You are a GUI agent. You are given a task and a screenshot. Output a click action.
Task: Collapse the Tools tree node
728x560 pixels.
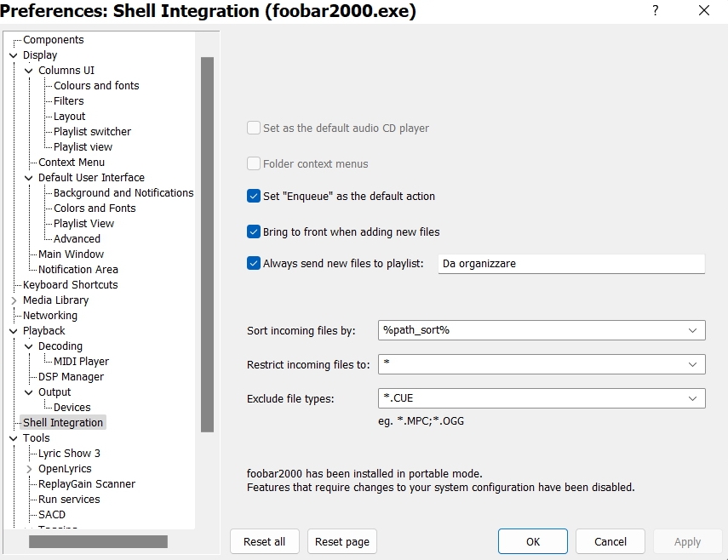click(14, 438)
